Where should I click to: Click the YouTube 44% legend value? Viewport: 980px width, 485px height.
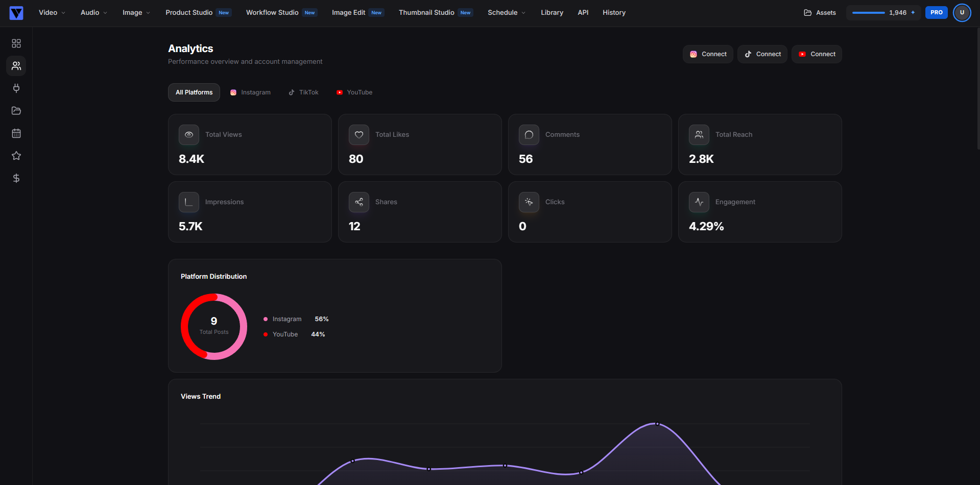pos(318,334)
